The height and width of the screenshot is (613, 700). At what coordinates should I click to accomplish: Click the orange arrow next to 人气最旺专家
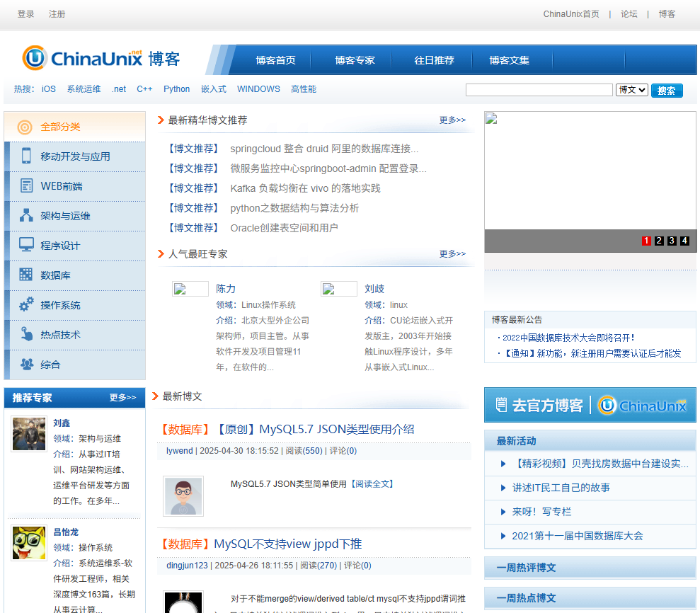(161, 254)
